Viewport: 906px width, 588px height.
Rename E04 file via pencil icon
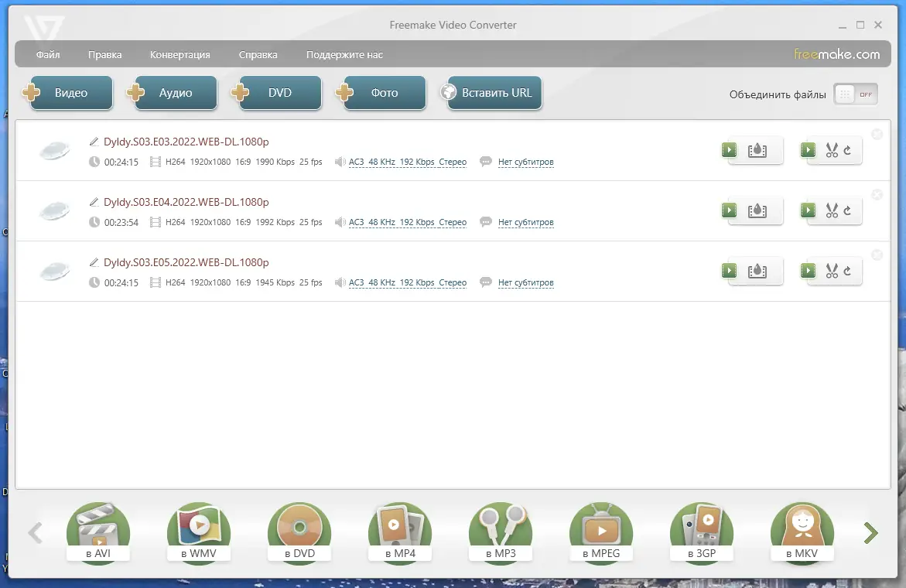pos(94,202)
